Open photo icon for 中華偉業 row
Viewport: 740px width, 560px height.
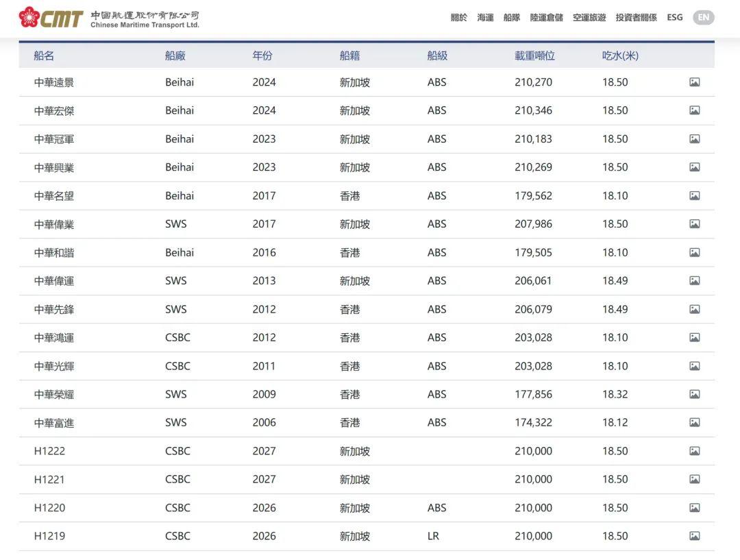coord(694,224)
